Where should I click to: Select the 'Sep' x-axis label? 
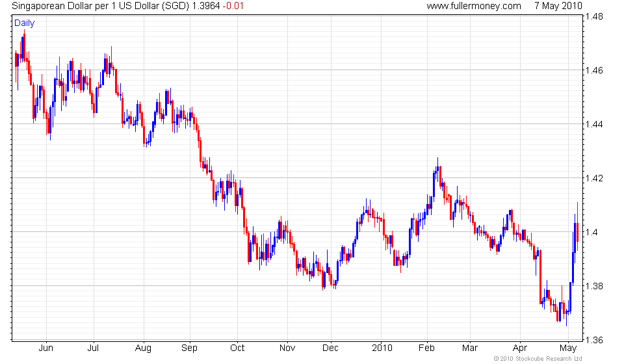click(x=189, y=348)
